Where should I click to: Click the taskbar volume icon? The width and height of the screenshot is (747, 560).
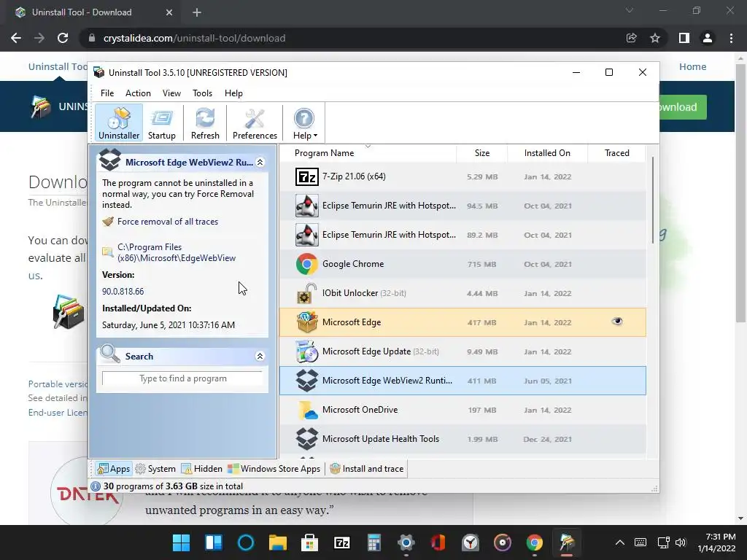(x=681, y=542)
